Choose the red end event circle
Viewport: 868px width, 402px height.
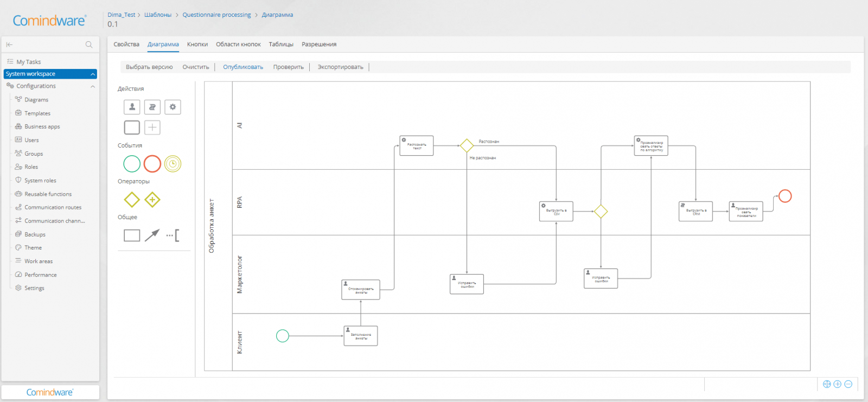tap(152, 164)
